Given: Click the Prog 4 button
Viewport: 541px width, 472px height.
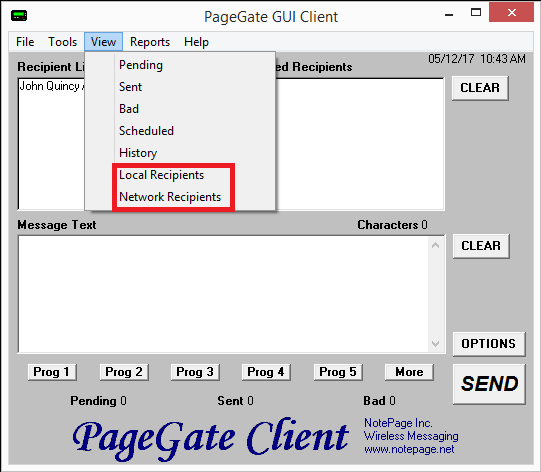Looking at the screenshot, I should 266,372.
